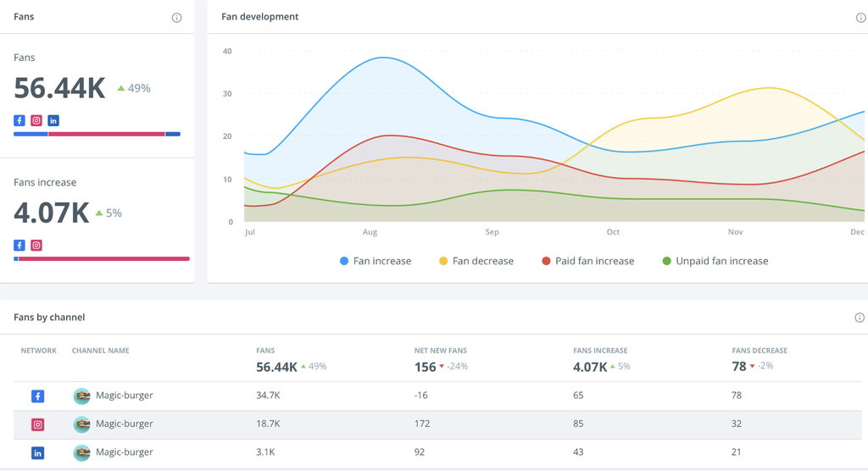The height and width of the screenshot is (471, 868).
Task: Click the Instagram icon under Fans total
Action: [x=36, y=121]
